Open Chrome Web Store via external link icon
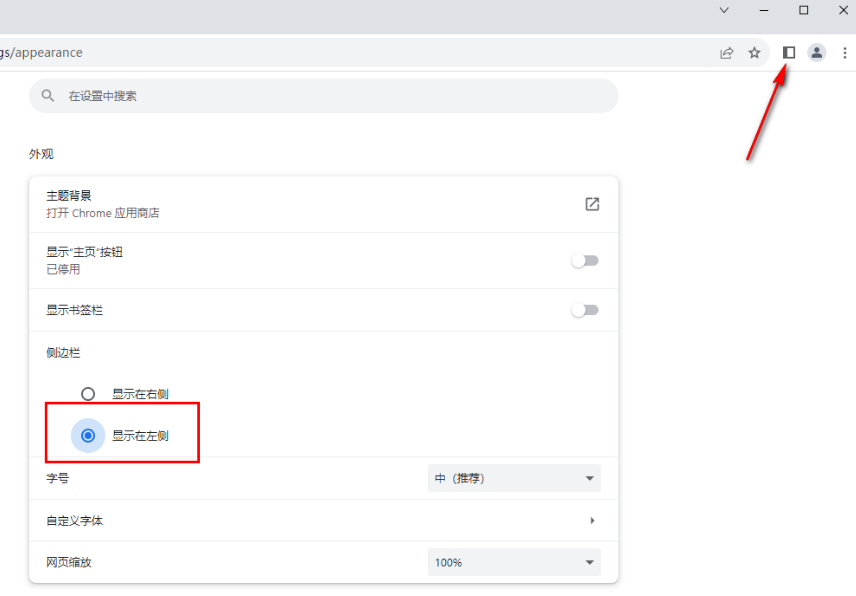Image resolution: width=856 pixels, height=596 pixels. pyautogui.click(x=592, y=204)
